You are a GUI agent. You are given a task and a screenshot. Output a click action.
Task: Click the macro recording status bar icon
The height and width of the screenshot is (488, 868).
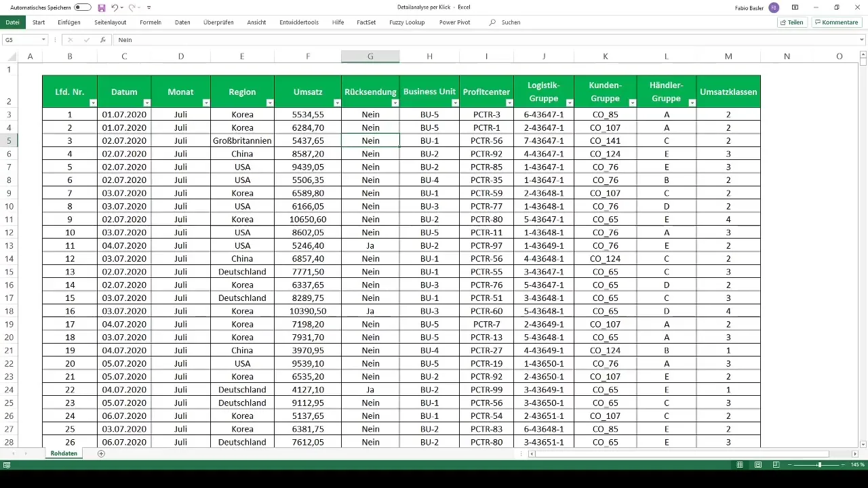click(6, 466)
